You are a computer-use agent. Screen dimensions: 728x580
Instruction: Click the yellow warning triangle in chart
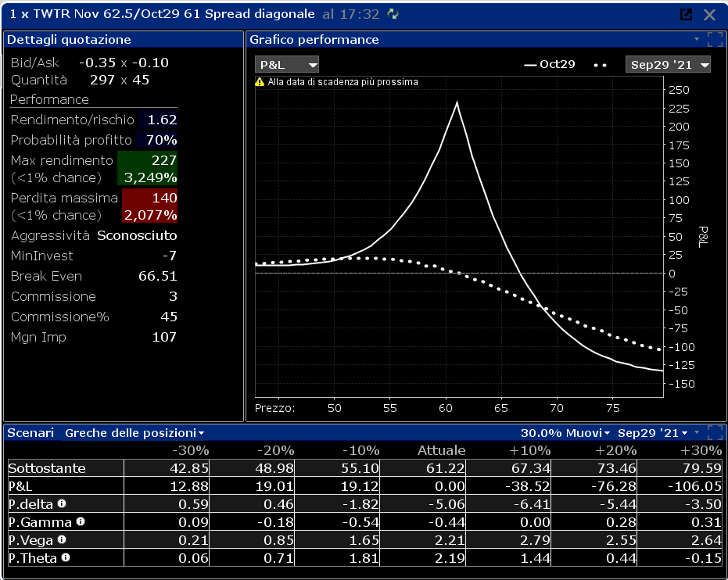(x=260, y=82)
